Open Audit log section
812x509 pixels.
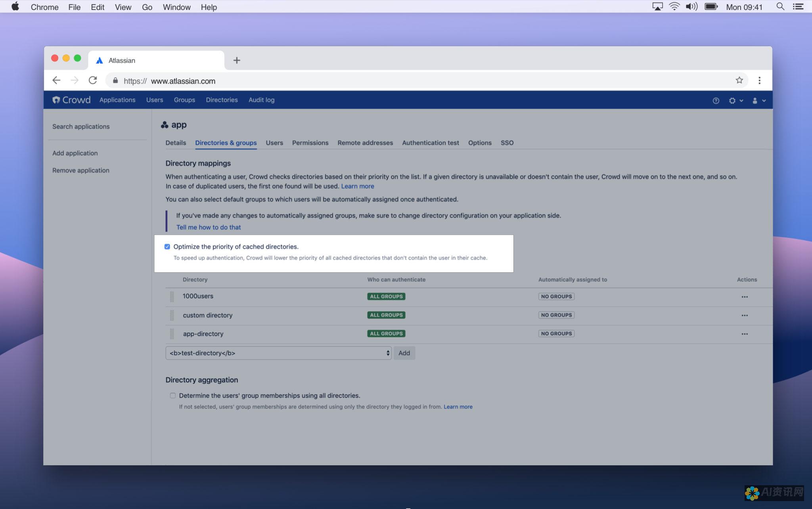click(262, 100)
